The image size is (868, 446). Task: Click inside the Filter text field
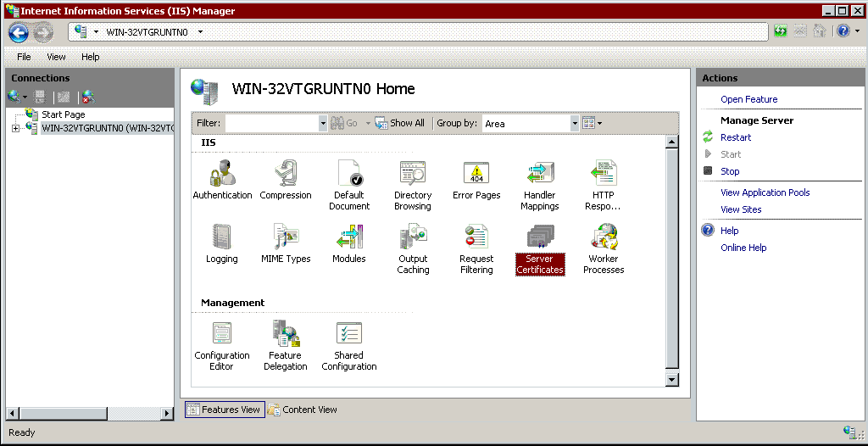(272, 124)
